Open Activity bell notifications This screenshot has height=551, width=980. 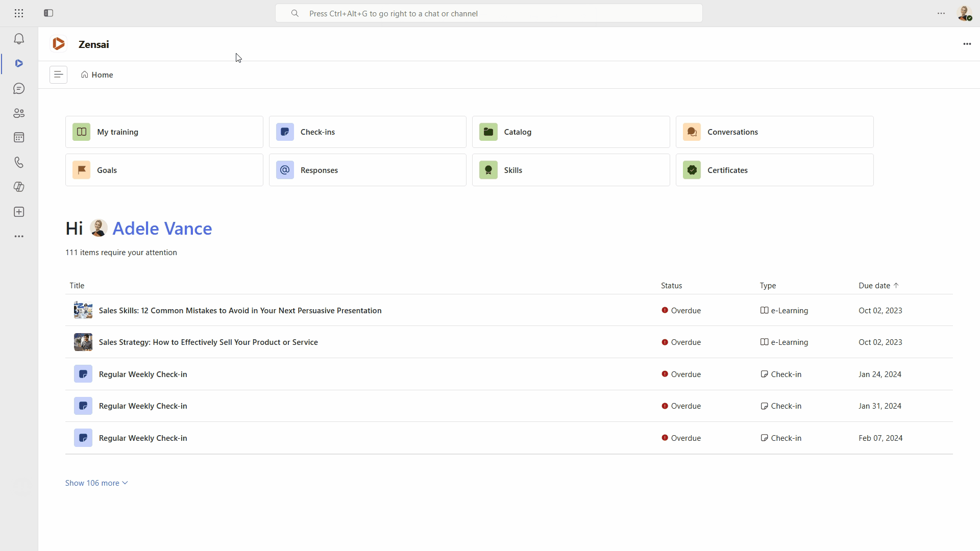click(x=19, y=39)
